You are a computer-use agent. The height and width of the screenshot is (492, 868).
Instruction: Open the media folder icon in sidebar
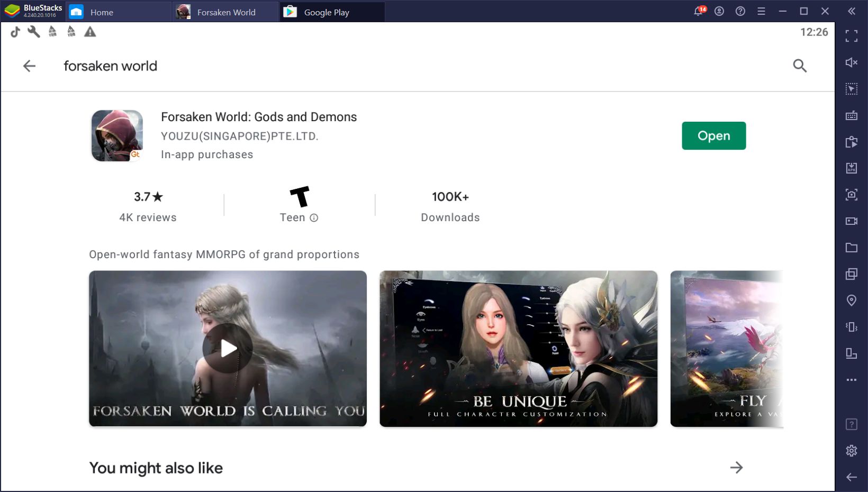click(851, 248)
